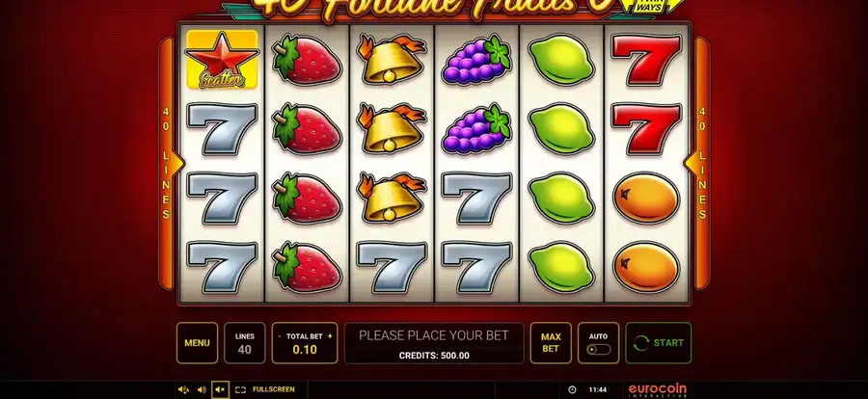Viewport: 868px width, 399px height.
Task: Open the MENU
Action: click(197, 342)
